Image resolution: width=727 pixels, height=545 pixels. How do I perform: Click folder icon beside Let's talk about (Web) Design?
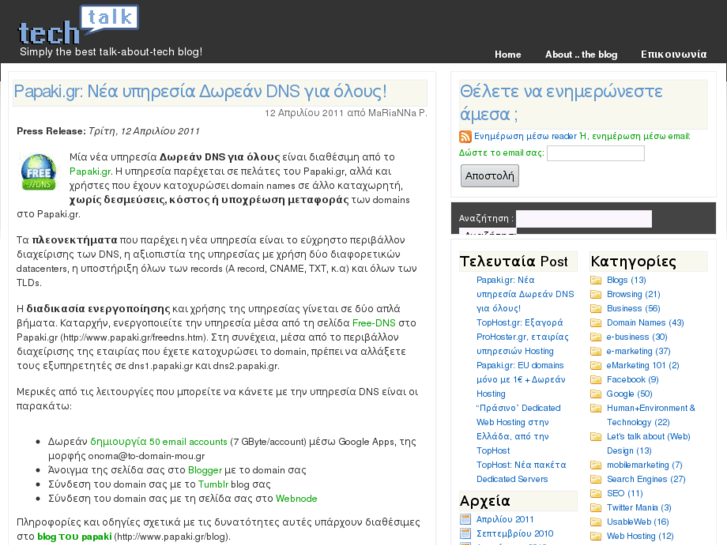tap(596, 437)
